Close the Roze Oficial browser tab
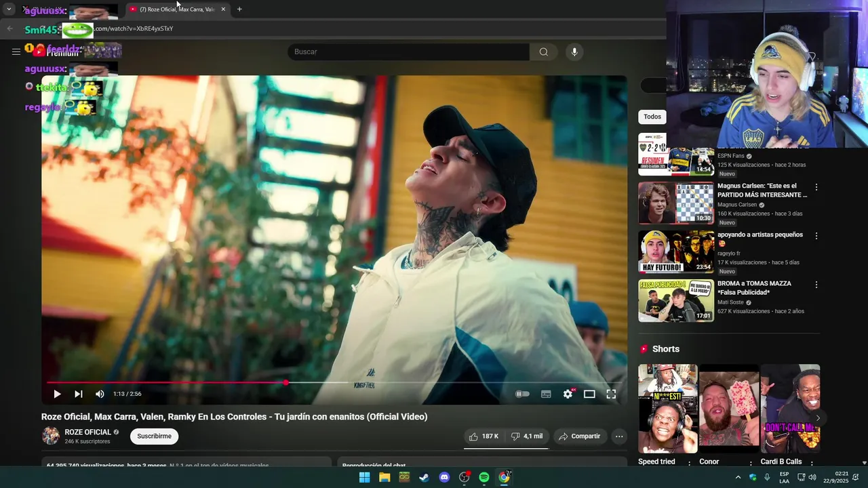 223,9
